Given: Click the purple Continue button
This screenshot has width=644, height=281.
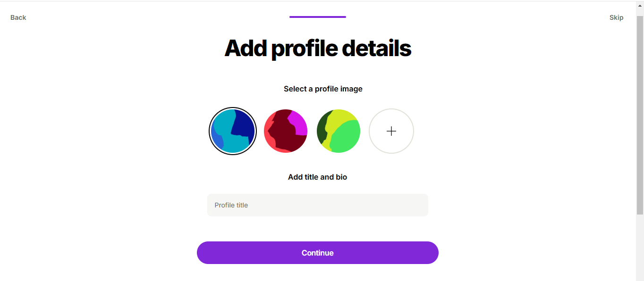Looking at the screenshot, I should coord(318,253).
